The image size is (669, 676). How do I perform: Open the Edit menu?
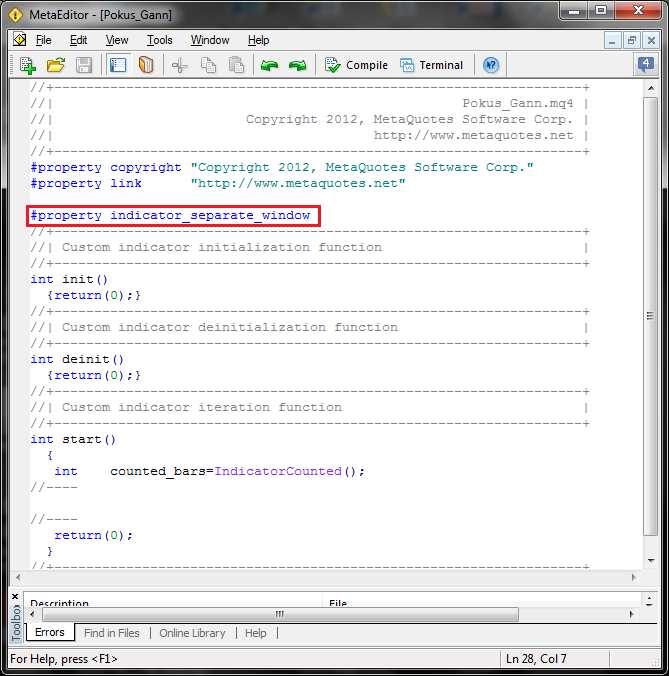click(78, 40)
